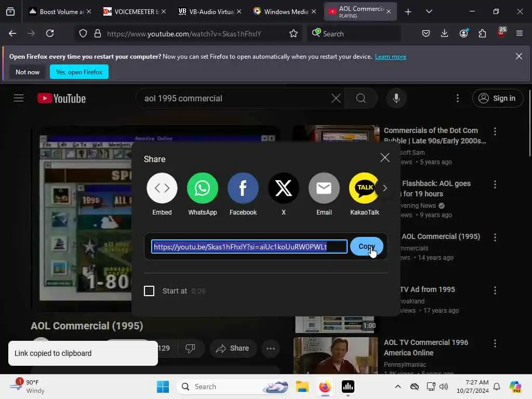Open the tracking protection shield
The width and height of the screenshot is (532, 399).
point(83,33)
